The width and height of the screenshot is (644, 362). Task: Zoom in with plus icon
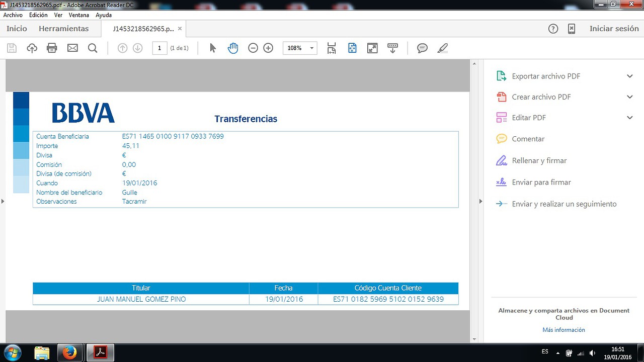point(268,48)
